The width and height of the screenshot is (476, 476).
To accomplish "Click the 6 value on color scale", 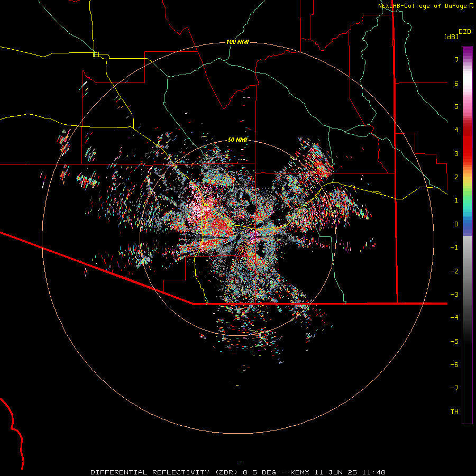I will click(x=456, y=83).
